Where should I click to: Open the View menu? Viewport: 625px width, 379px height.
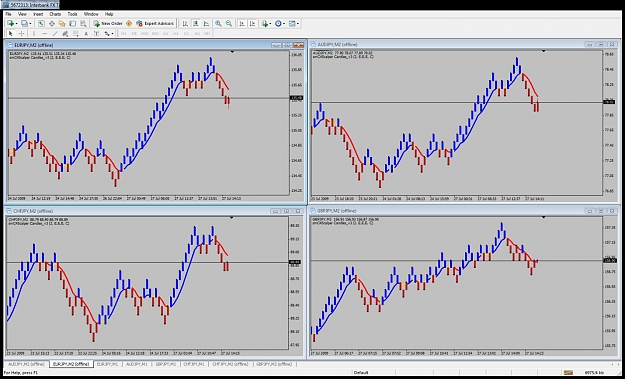(x=22, y=14)
